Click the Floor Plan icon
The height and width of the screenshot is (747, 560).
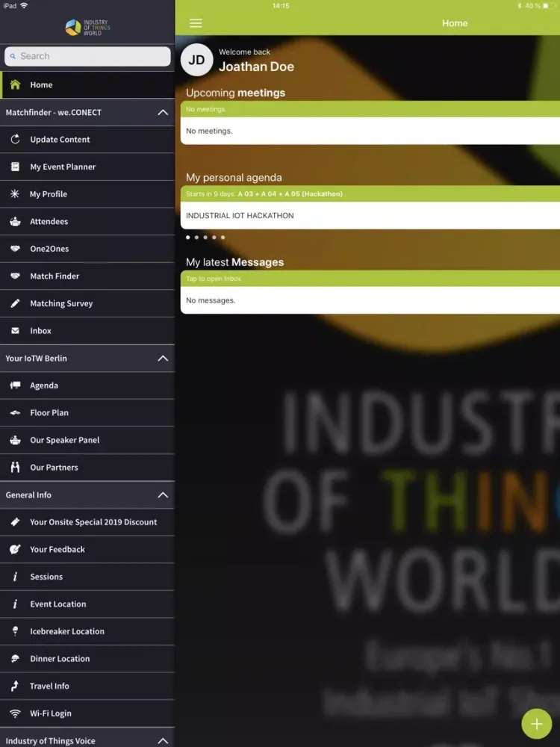(x=15, y=412)
